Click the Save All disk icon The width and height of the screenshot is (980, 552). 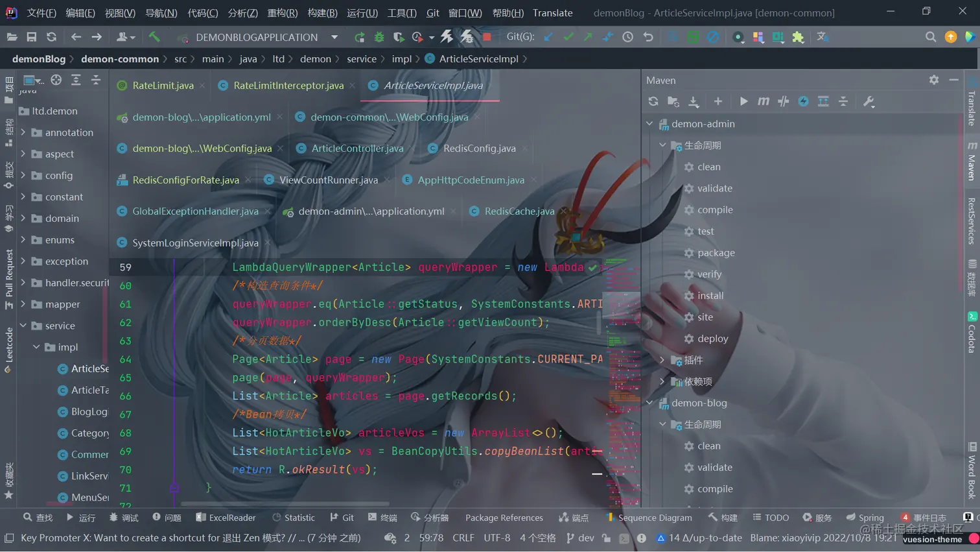click(x=31, y=37)
